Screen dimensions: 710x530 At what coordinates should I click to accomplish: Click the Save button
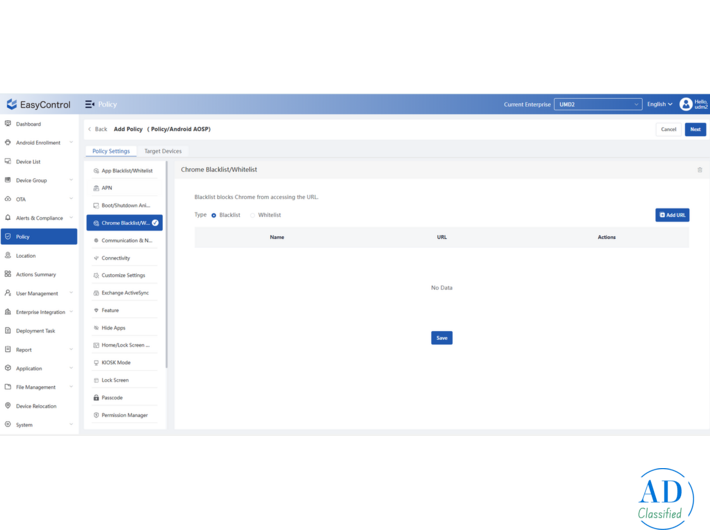[x=442, y=338]
